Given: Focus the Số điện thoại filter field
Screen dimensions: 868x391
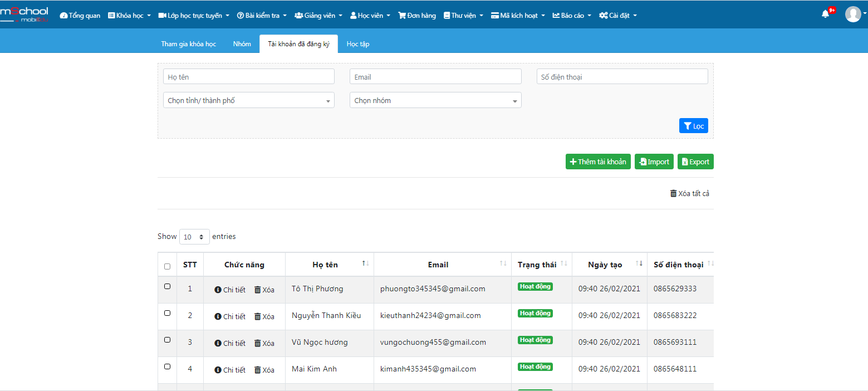Looking at the screenshot, I should click(x=622, y=77).
